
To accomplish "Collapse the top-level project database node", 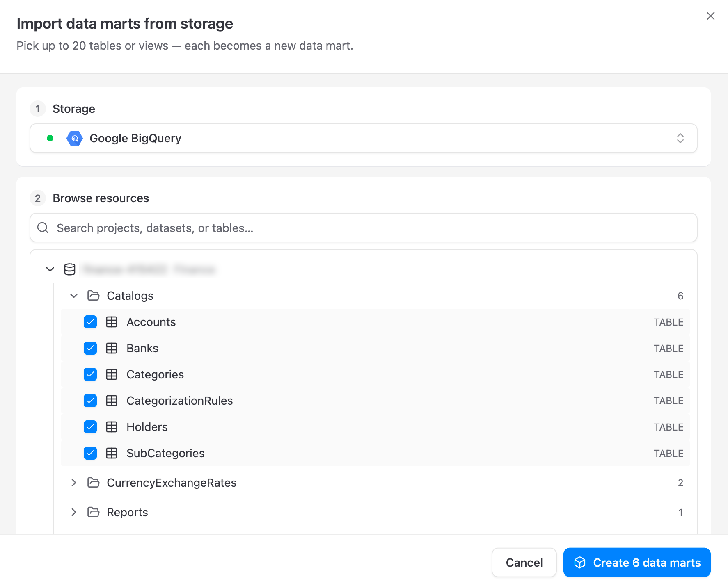I will 50,269.
